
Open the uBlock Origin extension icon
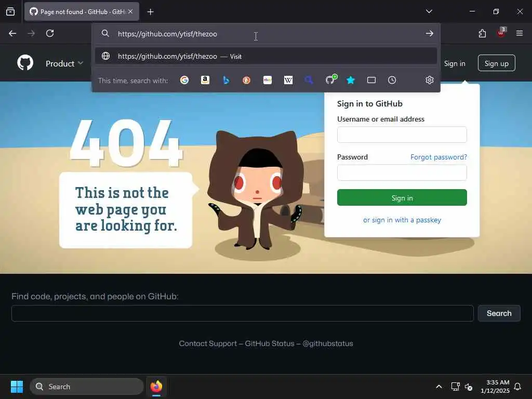(501, 33)
